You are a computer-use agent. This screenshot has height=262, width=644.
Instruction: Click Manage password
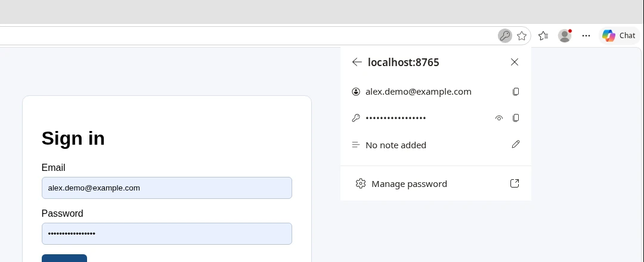pyautogui.click(x=436, y=183)
